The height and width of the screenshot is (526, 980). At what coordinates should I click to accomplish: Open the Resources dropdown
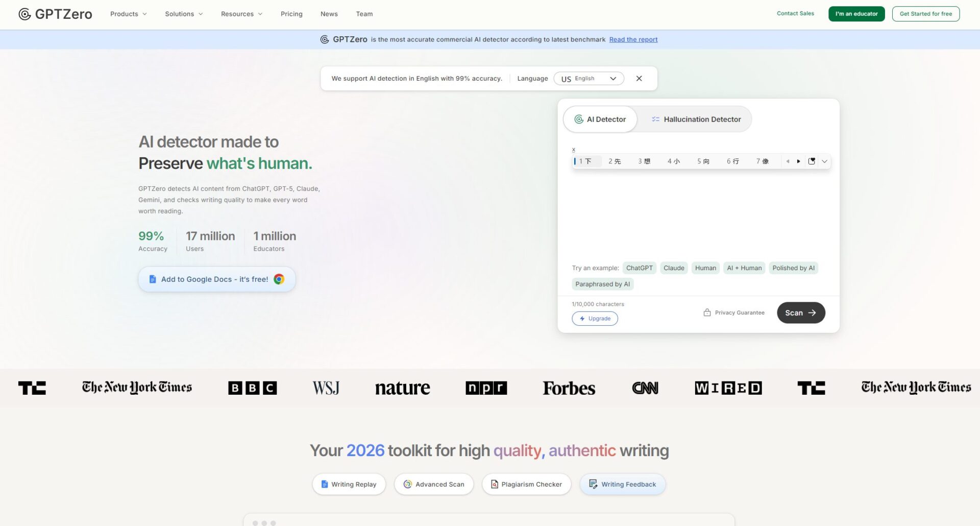241,14
